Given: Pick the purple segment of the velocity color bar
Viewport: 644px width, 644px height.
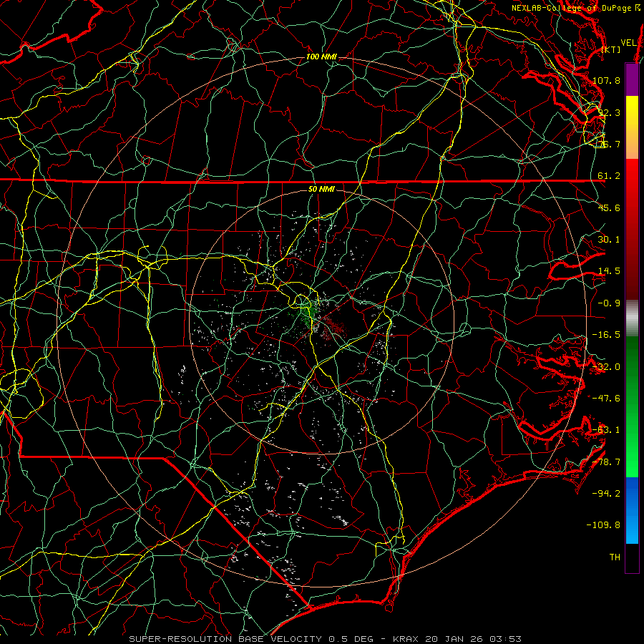Looking at the screenshot, I should pyautogui.click(x=632, y=80).
